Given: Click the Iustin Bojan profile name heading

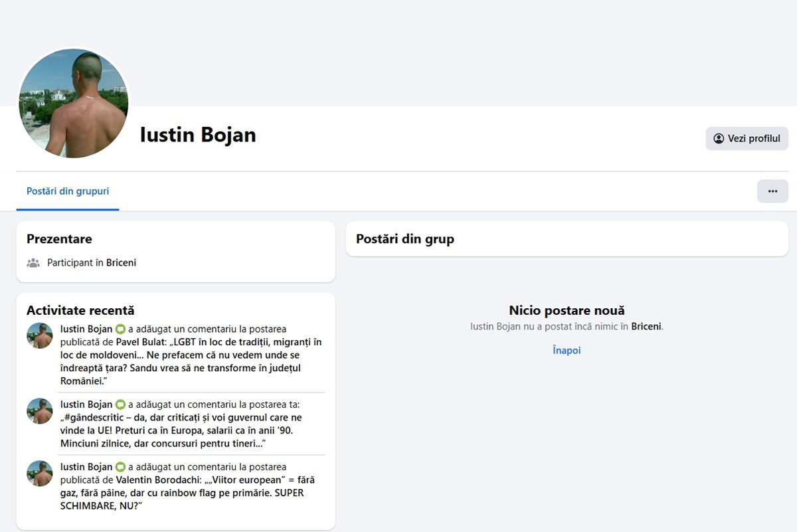Looking at the screenshot, I should (198, 135).
